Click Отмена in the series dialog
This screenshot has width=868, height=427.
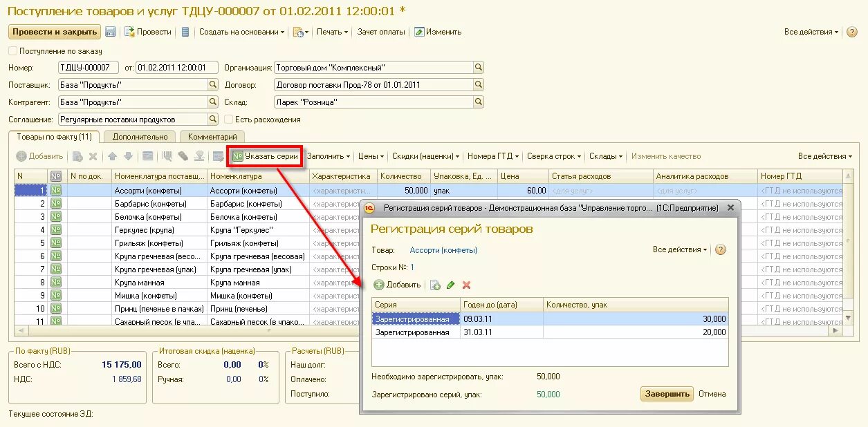coord(712,394)
